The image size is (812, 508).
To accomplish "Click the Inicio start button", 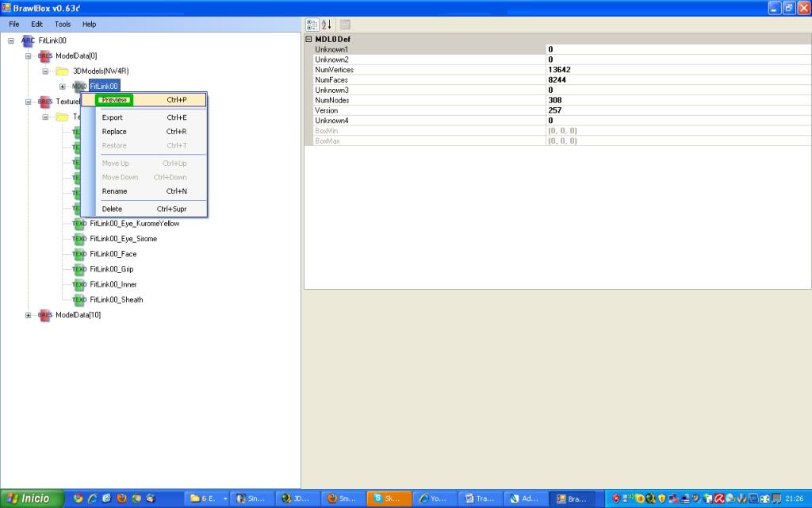I will click(x=29, y=498).
